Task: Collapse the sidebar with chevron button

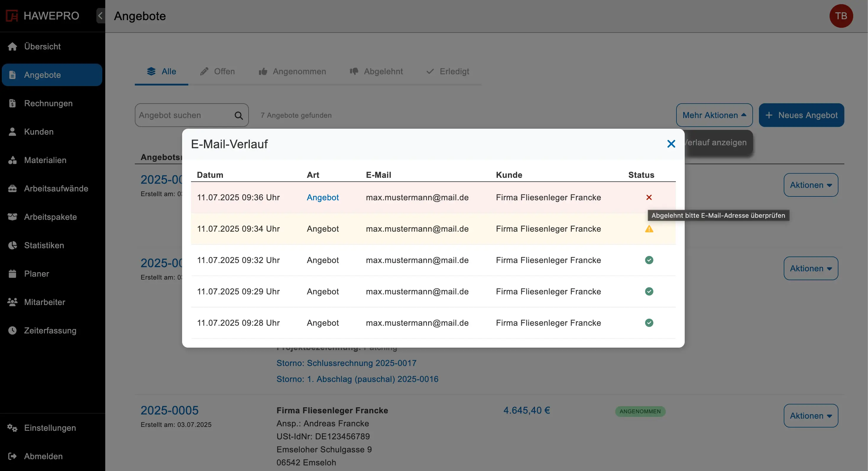Action: tap(101, 16)
